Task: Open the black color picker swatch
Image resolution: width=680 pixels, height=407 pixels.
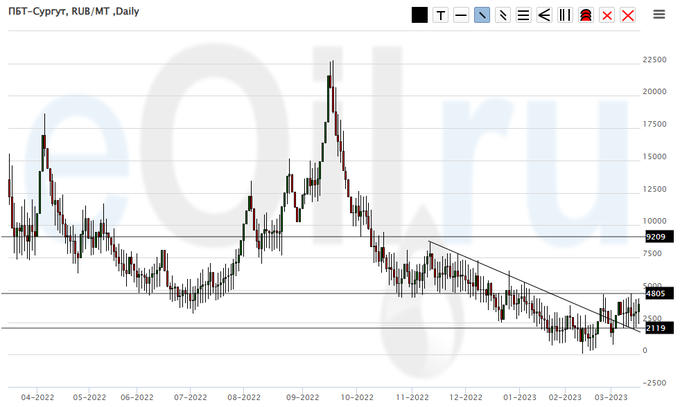Action: pos(419,15)
